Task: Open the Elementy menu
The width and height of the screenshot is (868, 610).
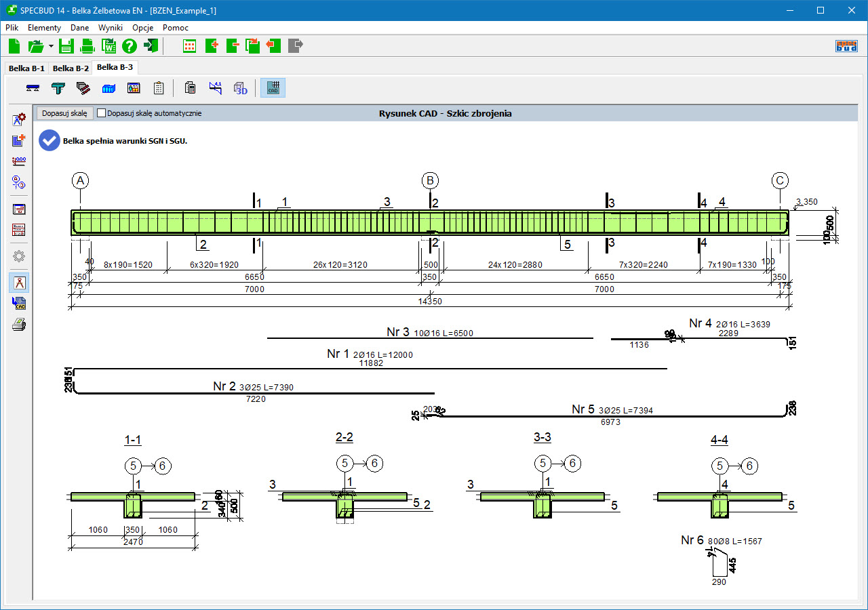Action: coord(44,28)
